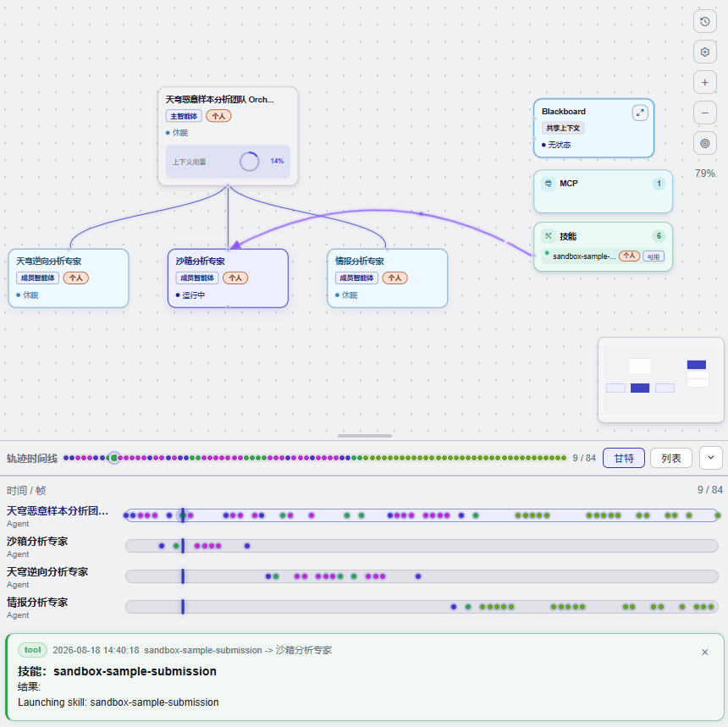Open the sandbox-sample skill entry
The image size is (728, 727).
tap(603, 256)
